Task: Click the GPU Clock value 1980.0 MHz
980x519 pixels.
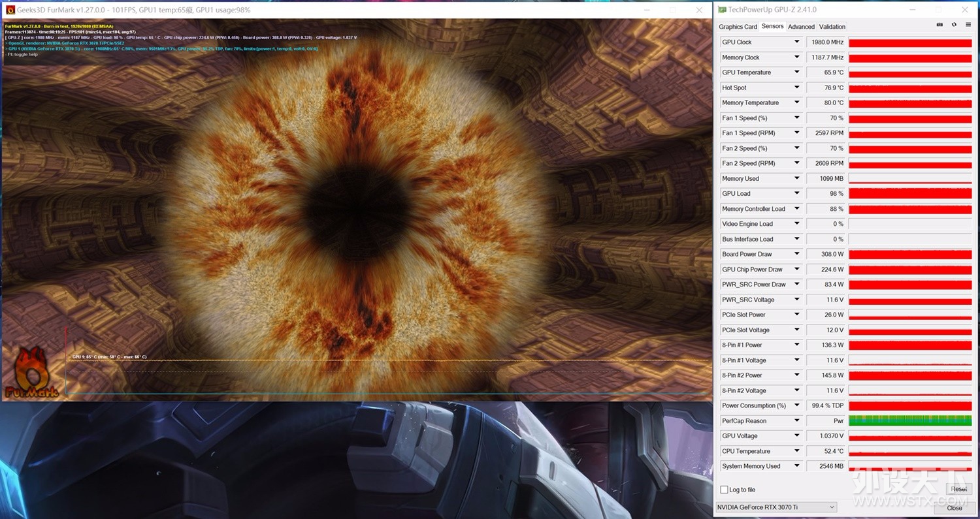Action: tap(826, 42)
